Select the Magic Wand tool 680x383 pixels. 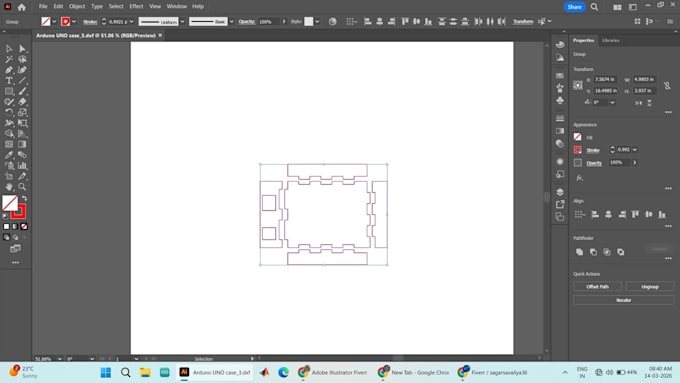(x=9, y=59)
